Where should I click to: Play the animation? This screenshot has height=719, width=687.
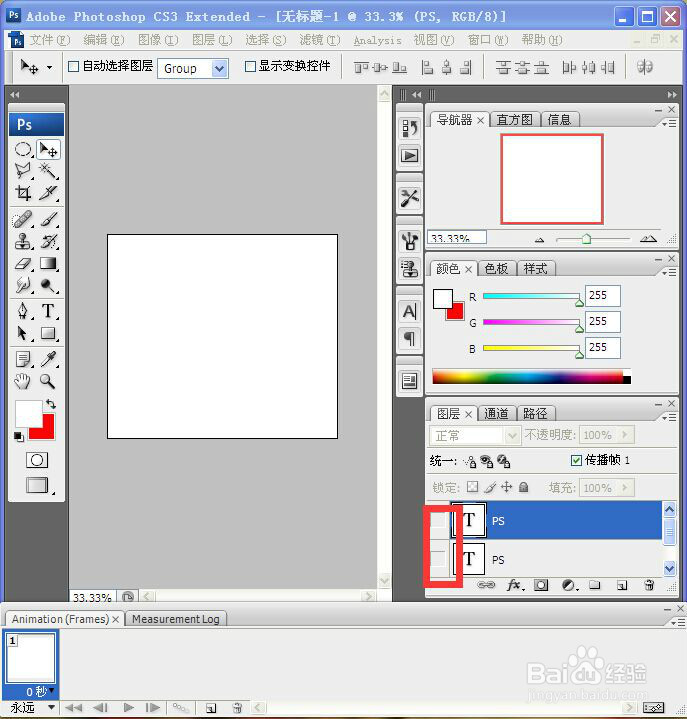click(x=129, y=708)
